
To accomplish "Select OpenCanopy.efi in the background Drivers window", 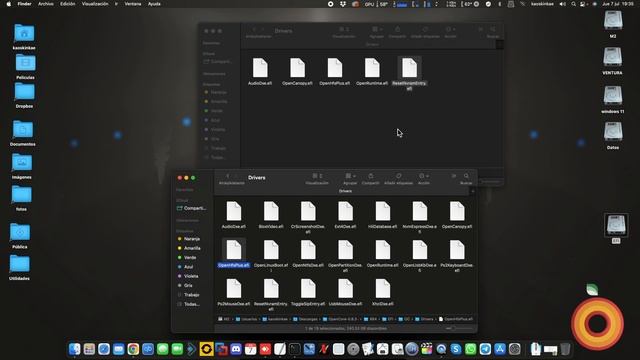I will (x=297, y=68).
